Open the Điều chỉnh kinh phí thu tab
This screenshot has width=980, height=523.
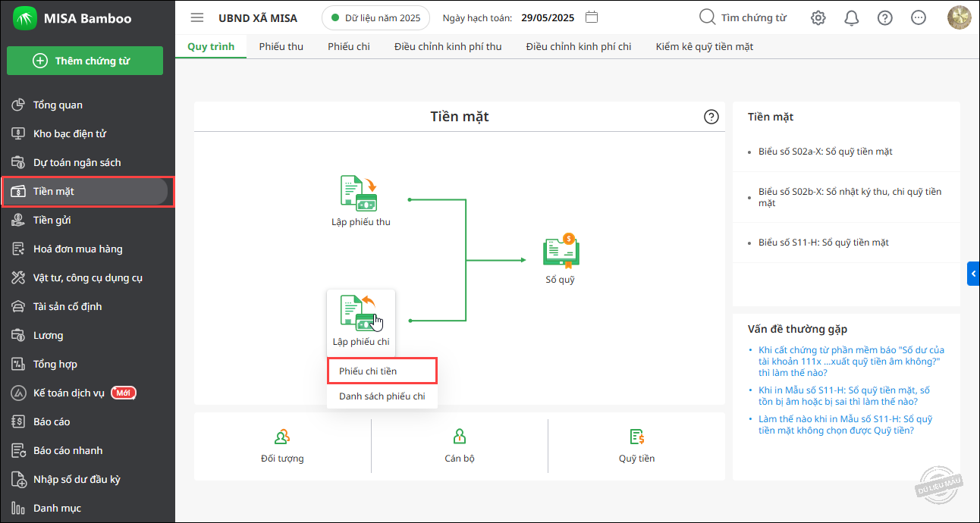coord(448,46)
